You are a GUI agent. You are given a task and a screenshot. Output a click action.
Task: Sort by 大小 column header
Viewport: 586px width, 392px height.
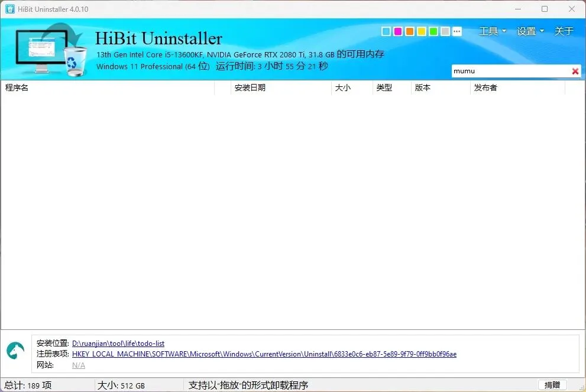(x=352, y=88)
